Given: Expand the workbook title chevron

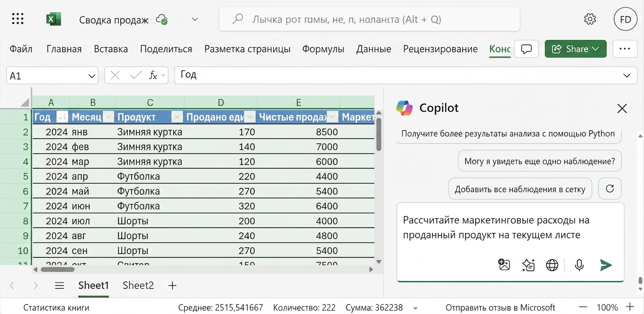Looking at the screenshot, I should pyautogui.click(x=195, y=19).
